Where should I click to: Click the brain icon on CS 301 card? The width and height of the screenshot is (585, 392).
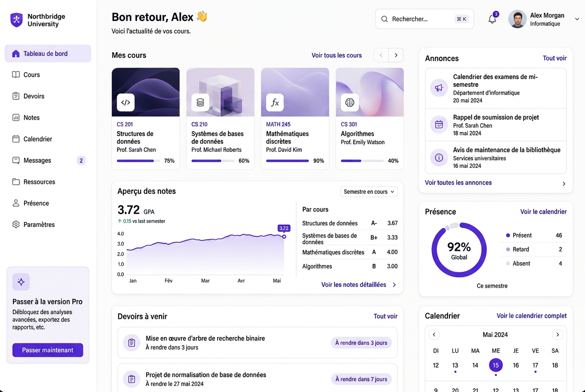click(350, 103)
